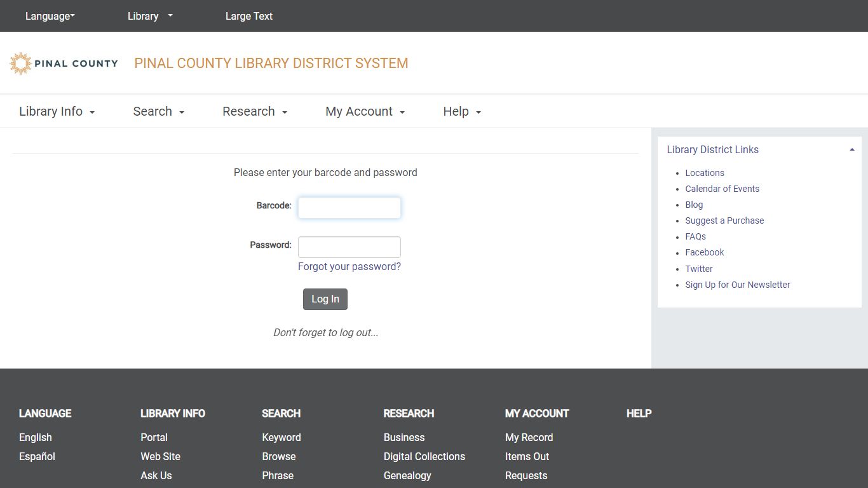Open Genealogy footer link
The image size is (868, 488).
point(407,475)
